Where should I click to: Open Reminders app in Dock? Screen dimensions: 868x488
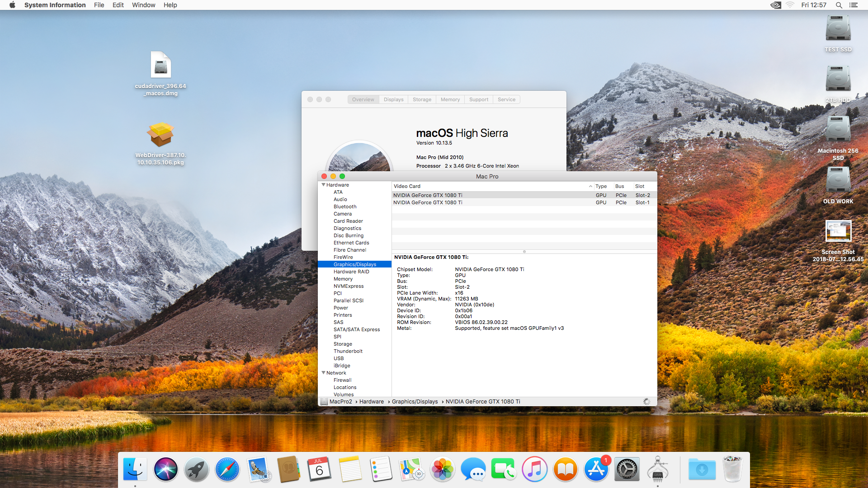(381, 469)
